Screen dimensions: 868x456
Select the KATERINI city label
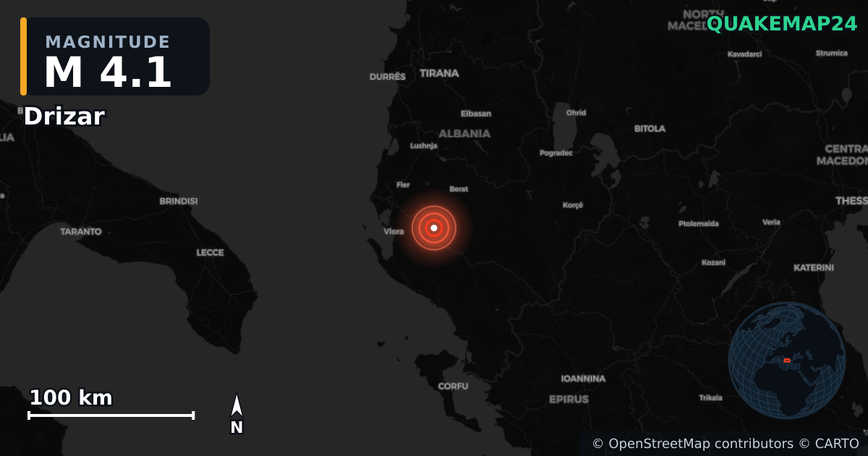coord(814,268)
